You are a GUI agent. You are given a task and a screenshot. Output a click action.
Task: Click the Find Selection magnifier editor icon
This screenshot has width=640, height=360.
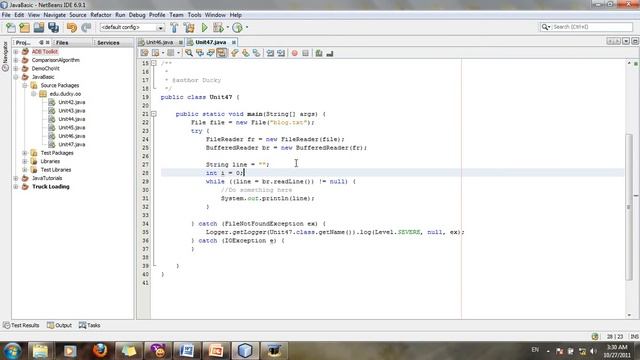189,53
